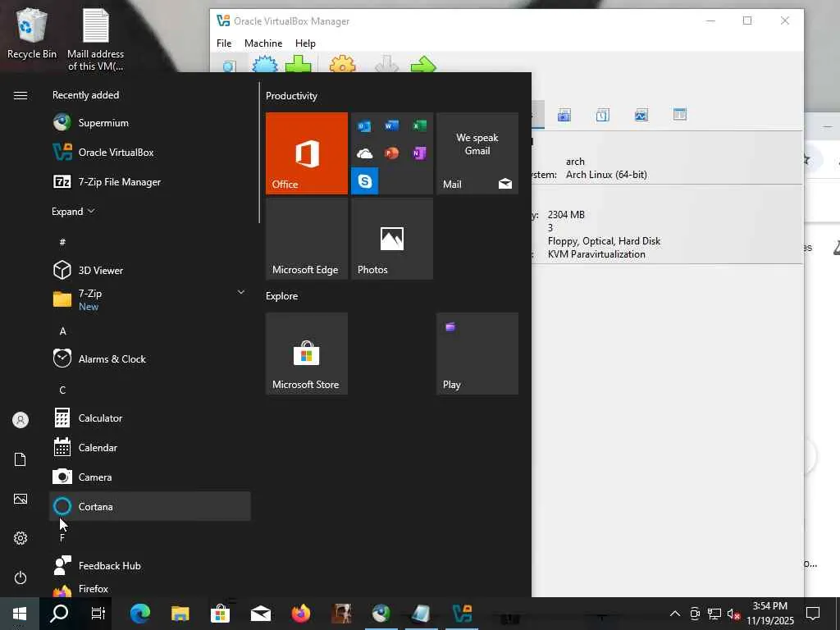This screenshot has height=630, width=840.
Task: Open the Photos tile
Action: (x=392, y=239)
